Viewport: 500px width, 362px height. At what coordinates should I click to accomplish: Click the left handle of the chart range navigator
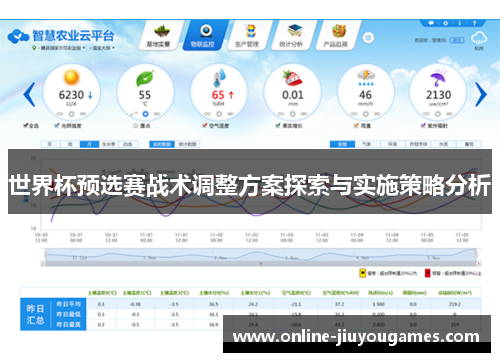(x=46, y=255)
